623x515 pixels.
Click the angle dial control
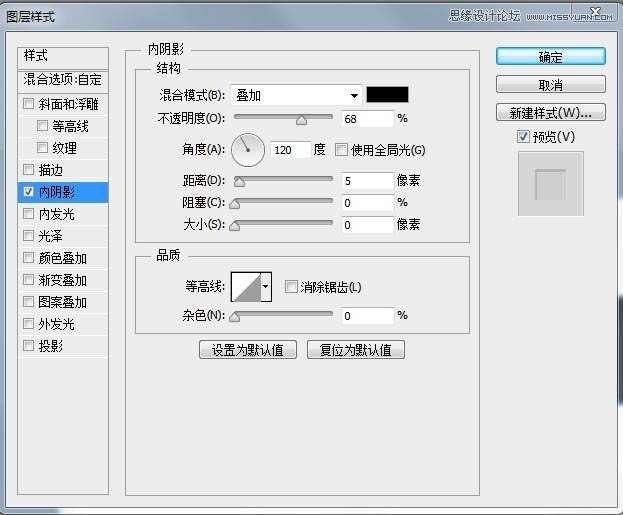click(x=247, y=150)
